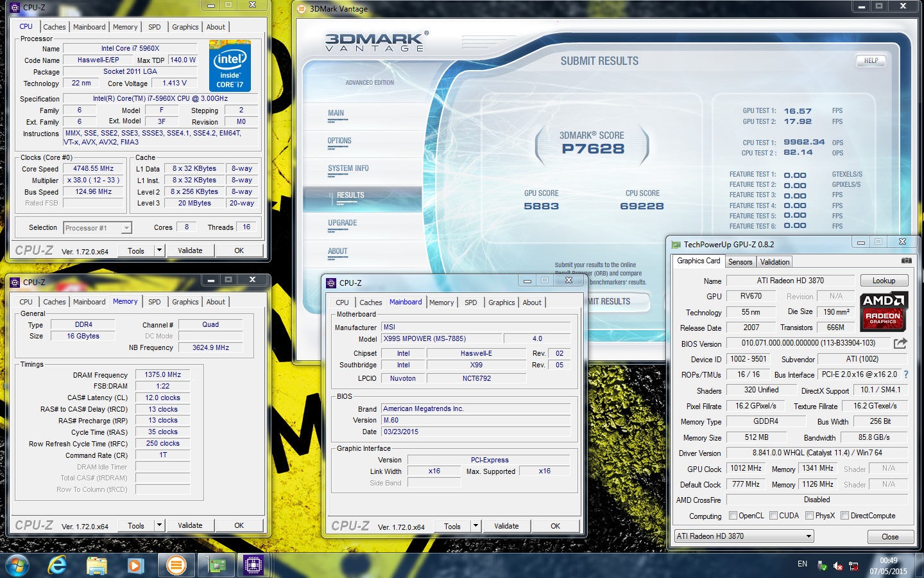Select MAIN in 3DMark Vantage sidebar
Viewport: 924px width, 578px height.
coord(336,113)
